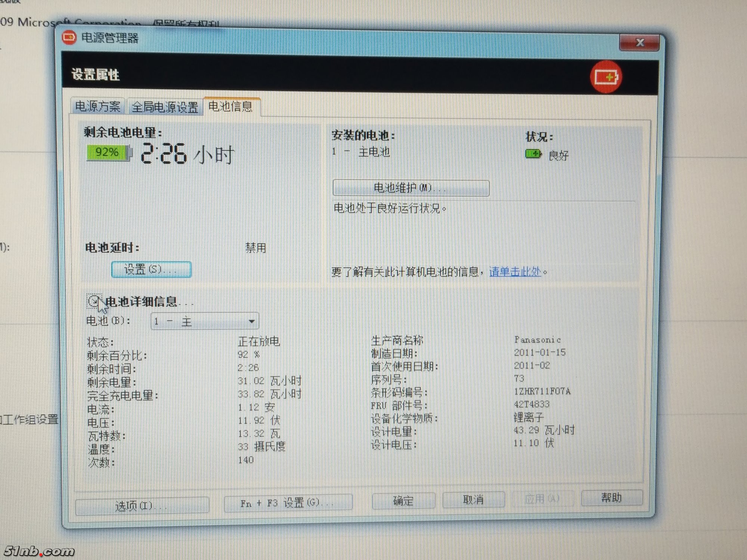Viewport: 747px width, 560px height.
Task: Click the 2:26 remaining time display
Action: click(164, 154)
